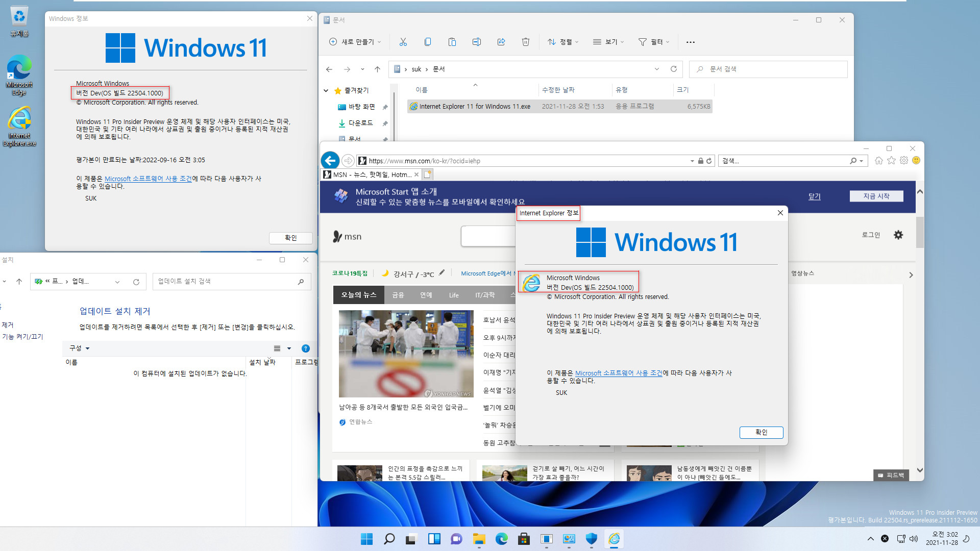Screen dimensions: 980x551
Task: Click the Internet Explorer address bar URL
Action: coord(424,161)
